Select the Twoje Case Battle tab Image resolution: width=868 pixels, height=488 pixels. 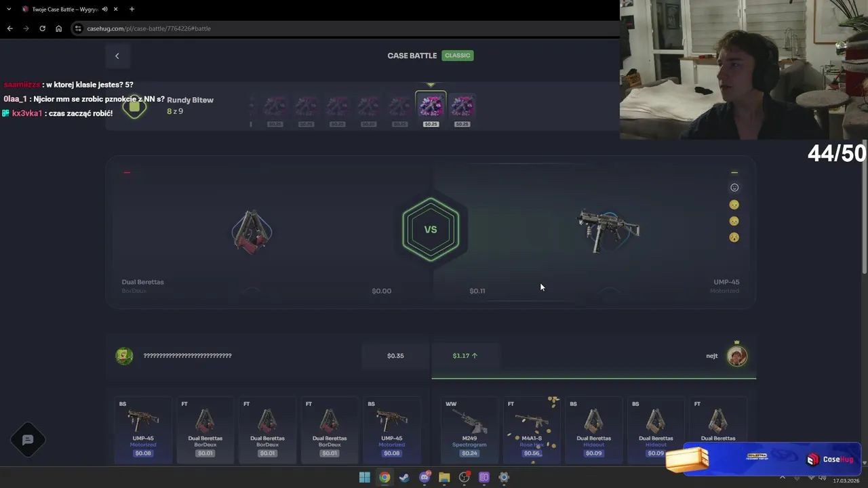click(70, 9)
